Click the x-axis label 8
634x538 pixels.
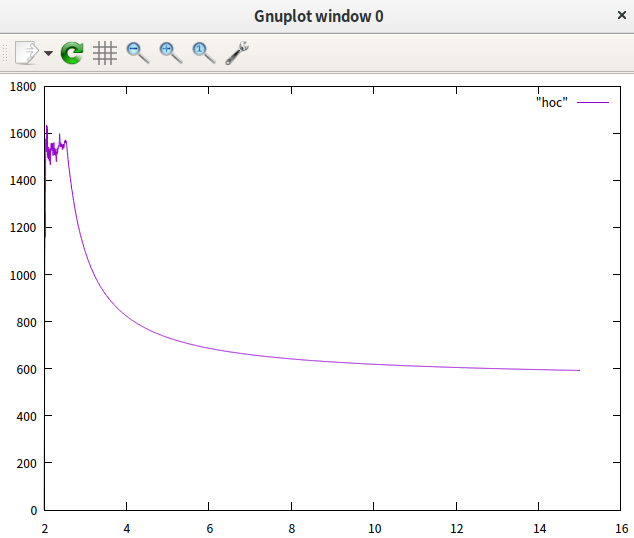292,529
